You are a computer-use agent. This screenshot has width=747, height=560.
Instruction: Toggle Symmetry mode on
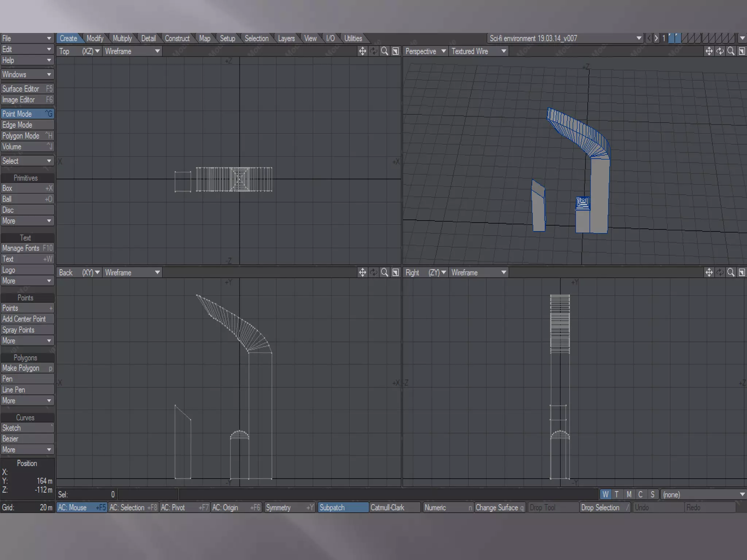coord(289,507)
